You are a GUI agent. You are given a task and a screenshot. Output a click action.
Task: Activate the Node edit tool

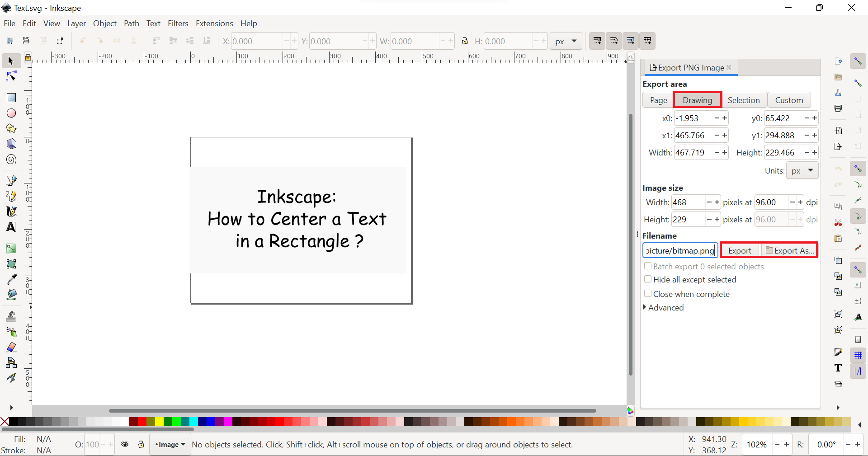(11, 76)
